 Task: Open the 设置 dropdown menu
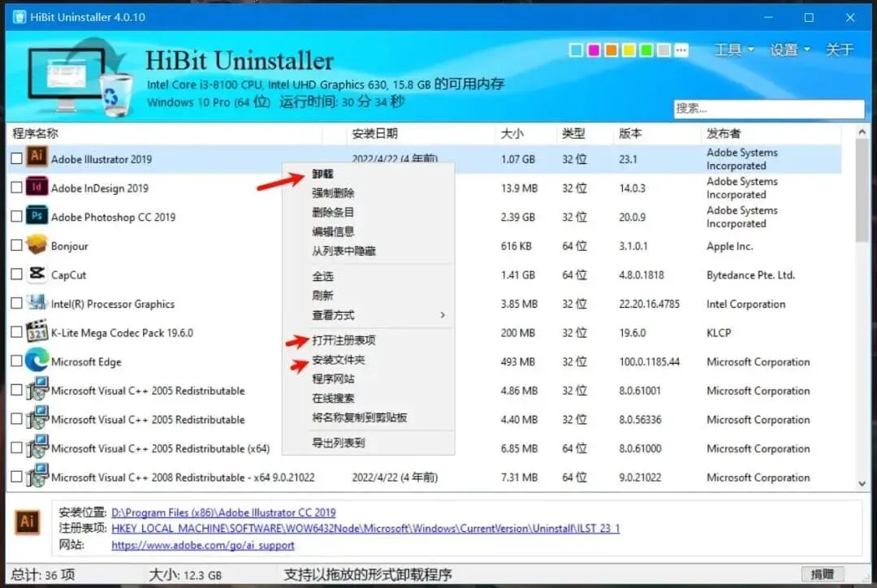click(790, 50)
